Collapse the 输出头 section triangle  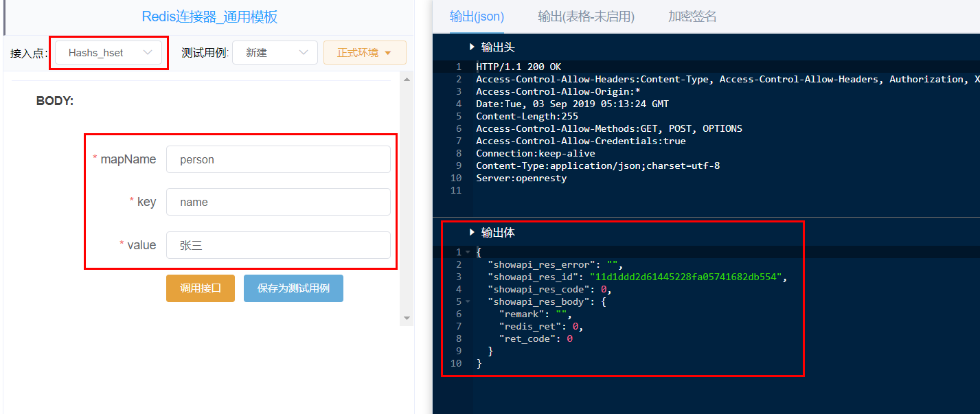pyautogui.click(x=472, y=47)
